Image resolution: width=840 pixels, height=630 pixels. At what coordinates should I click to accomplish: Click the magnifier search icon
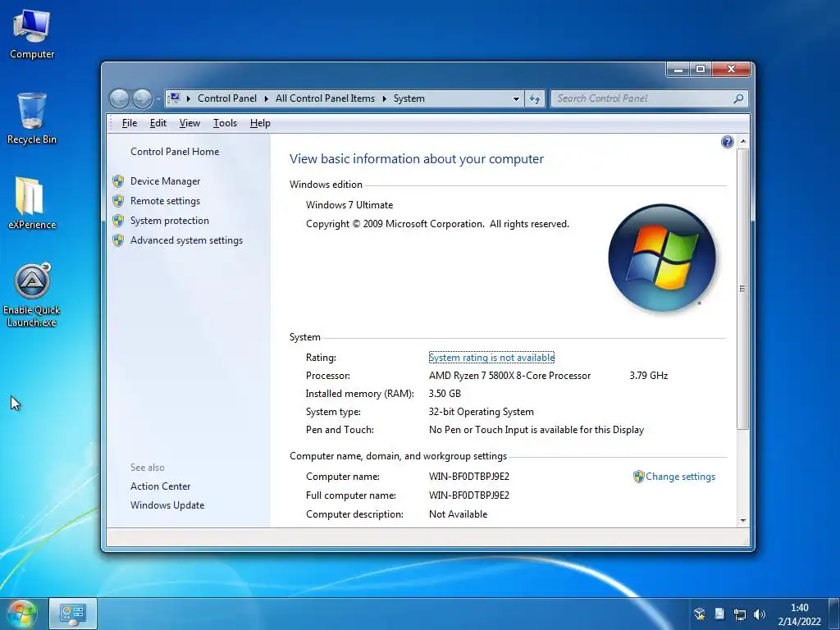click(739, 98)
